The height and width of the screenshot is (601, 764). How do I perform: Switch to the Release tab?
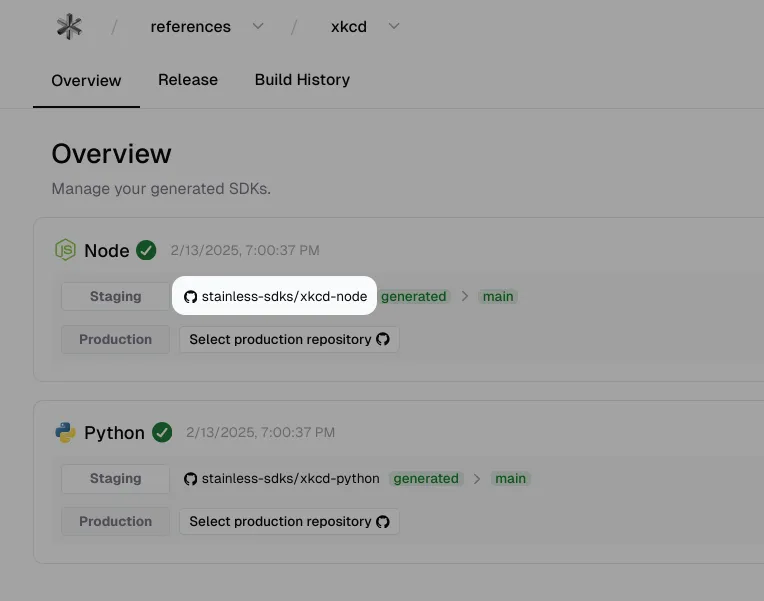188,79
